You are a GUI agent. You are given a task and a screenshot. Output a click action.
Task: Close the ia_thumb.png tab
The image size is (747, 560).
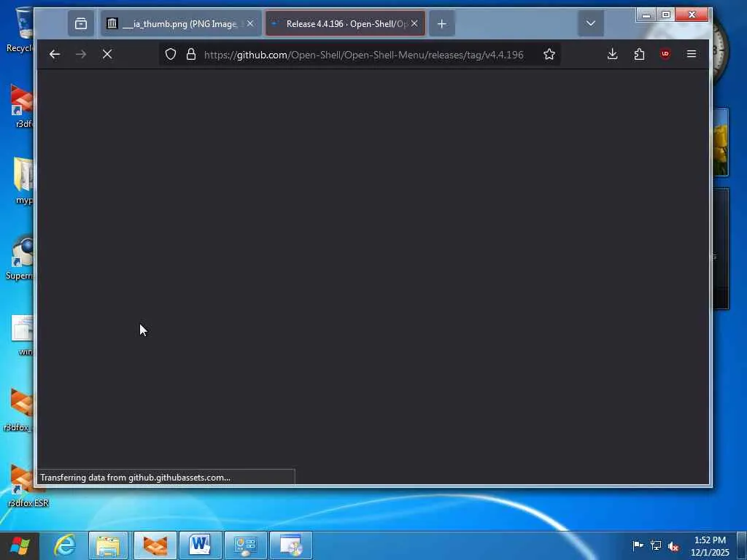(250, 23)
